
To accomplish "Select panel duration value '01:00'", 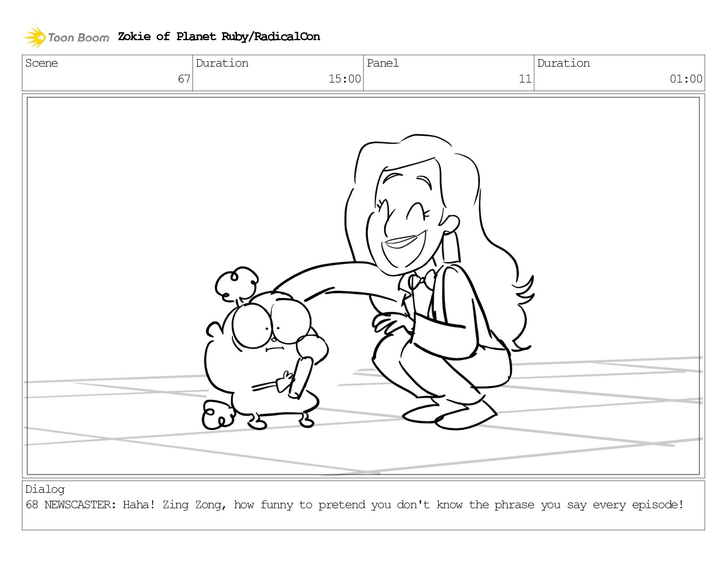I will click(686, 79).
